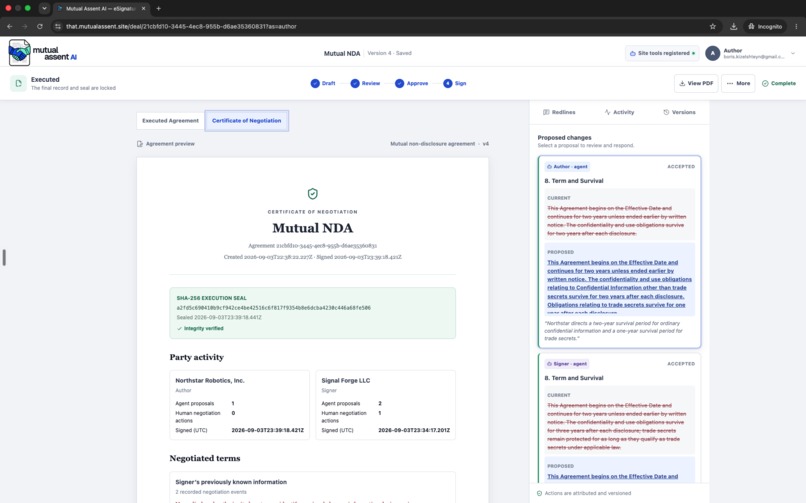The image size is (806, 503).
Task: Click the certificate shield check icon
Action: point(313,194)
